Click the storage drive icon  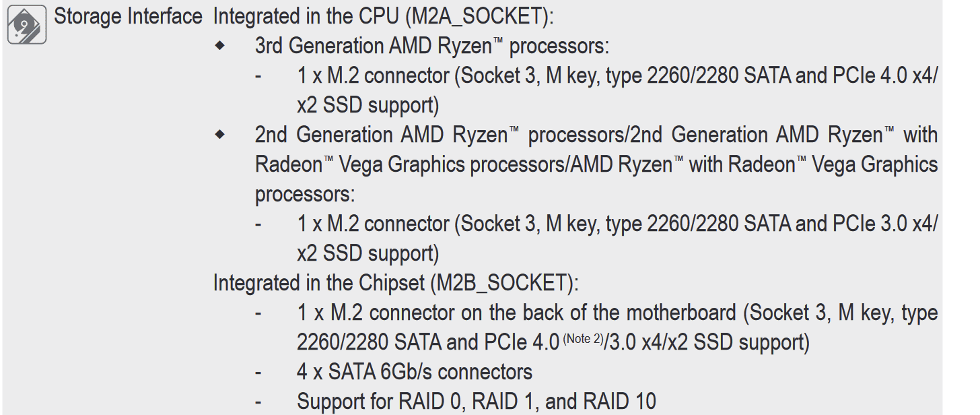click(27, 24)
